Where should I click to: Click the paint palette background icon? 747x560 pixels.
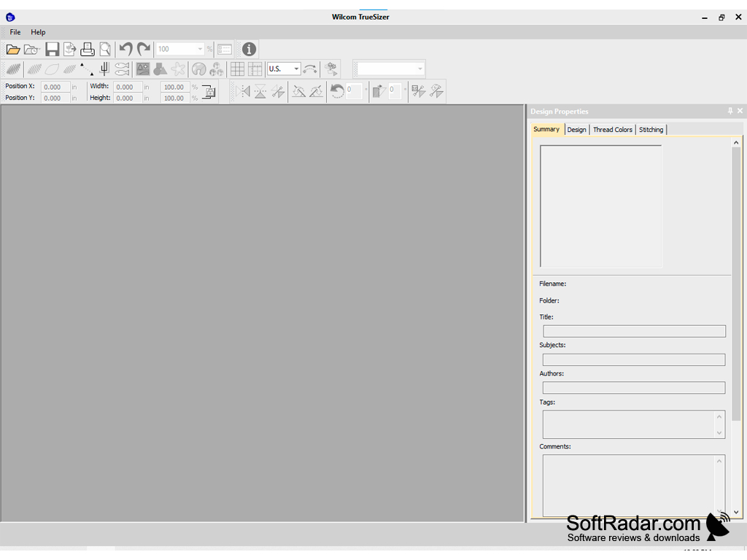[x=198, y=69]
